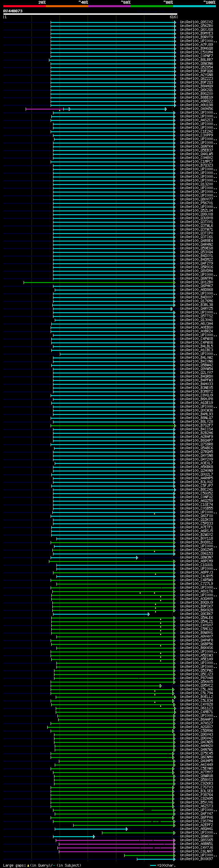The width and height of the screenshot is (219, 868).
Task: Open the UniRef100_Q56ZR0 hit label
Action: coord(196,26)
